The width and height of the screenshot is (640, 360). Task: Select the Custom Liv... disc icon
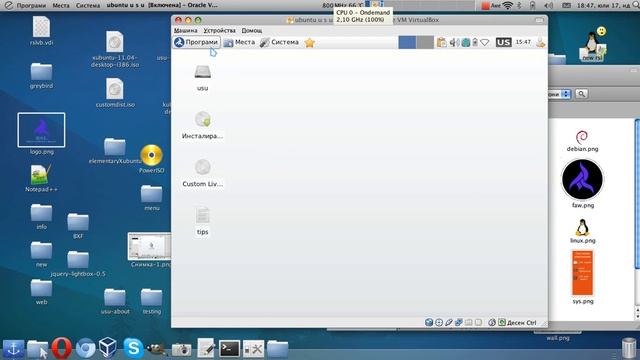[x=202, y=173]
